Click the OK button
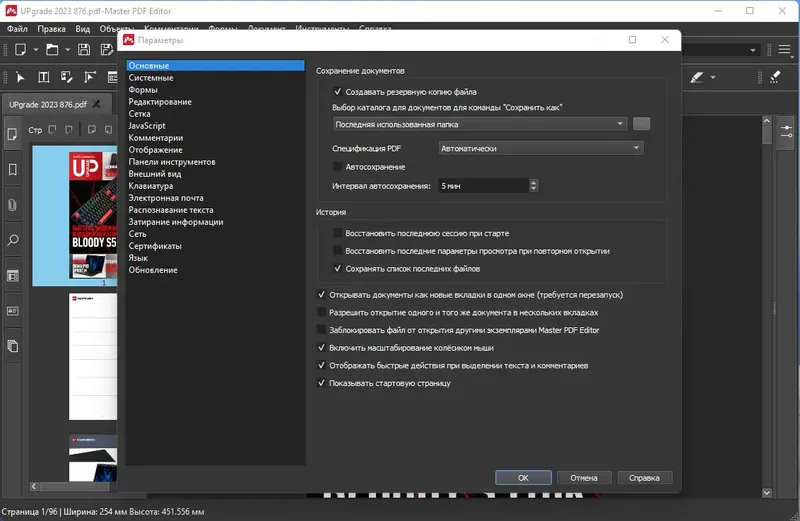 pyautogui.click(x=523, y=478)
